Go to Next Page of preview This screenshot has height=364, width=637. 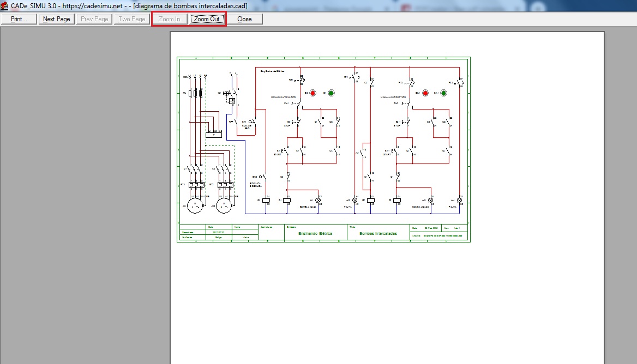point(57,19)
